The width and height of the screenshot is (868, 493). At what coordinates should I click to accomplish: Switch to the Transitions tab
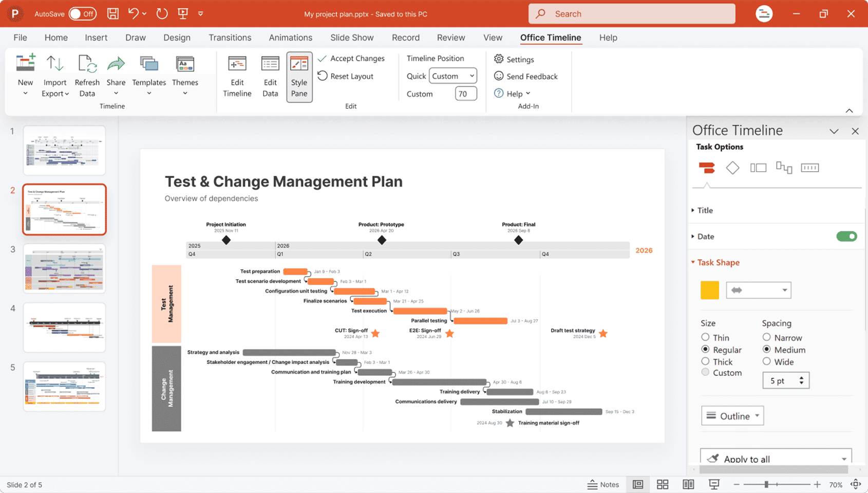(x=230, y=38)
